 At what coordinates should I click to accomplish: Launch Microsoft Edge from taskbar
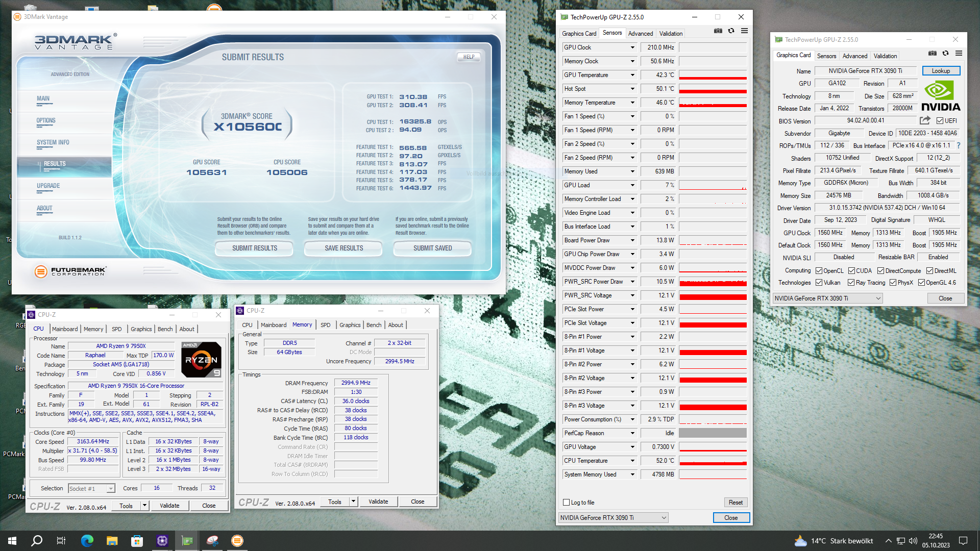[x=87, y=541]
